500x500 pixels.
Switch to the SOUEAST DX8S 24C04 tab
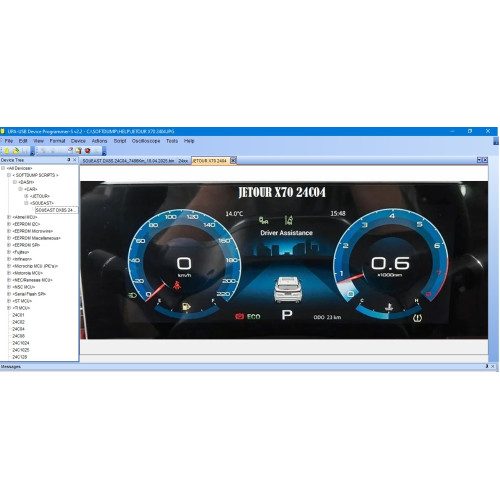[x=128, y=161]
